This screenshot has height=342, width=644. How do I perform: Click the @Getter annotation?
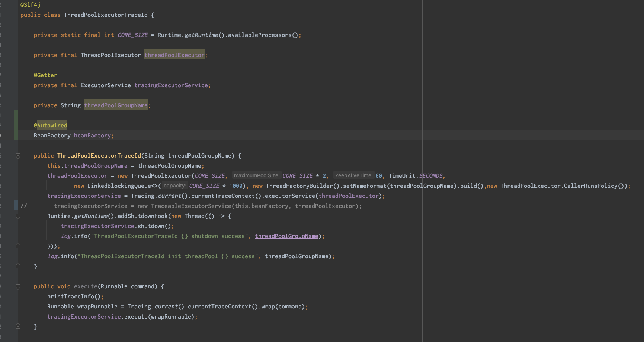click(45, 75)
